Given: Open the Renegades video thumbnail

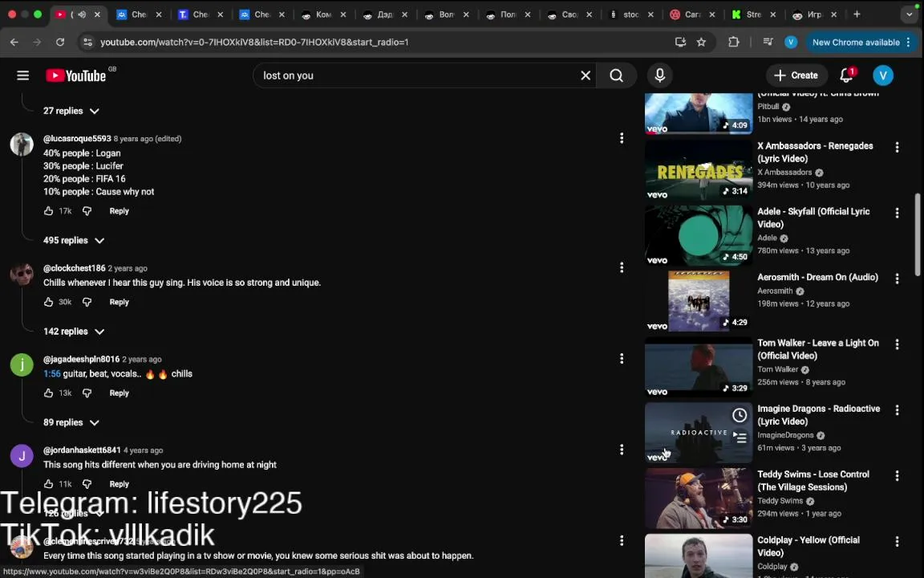Looking at the screenshot, I should tap(699, 170).
